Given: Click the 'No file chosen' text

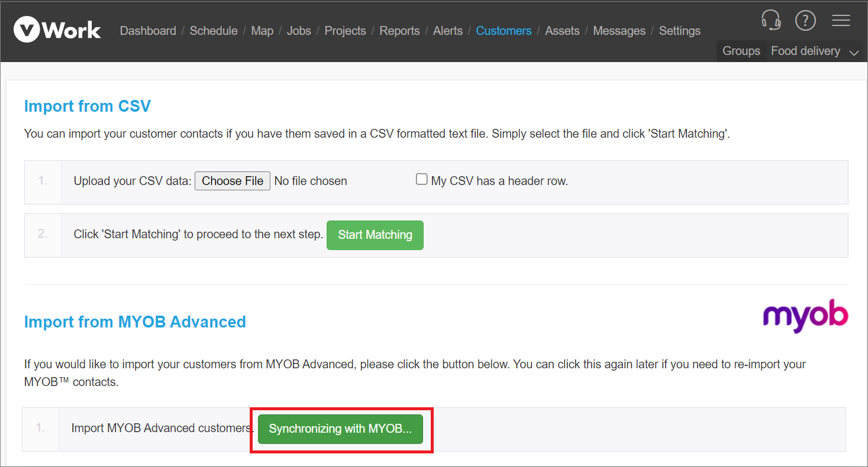Looking at the screenshot, I should pos(311,181).
